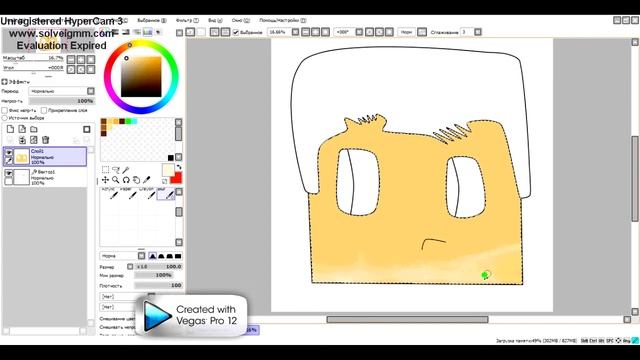Select the rectangular Selection tool
Image resolution: width=640 pixels, height=360 pixels.
click(x=105, y=169)
